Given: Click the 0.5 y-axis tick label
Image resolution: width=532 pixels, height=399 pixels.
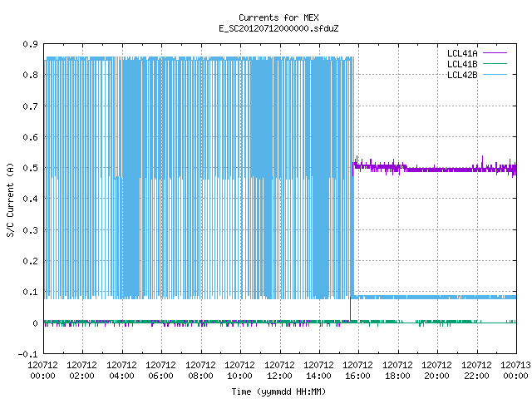Looking at the screenshot, I should click(30, 168).
